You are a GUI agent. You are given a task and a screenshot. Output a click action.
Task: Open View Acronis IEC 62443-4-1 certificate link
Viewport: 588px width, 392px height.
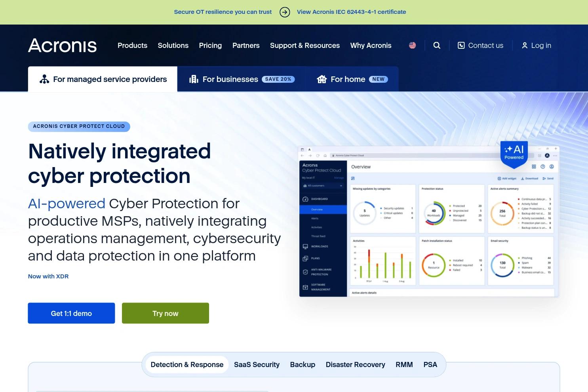(x=352, y=12)
